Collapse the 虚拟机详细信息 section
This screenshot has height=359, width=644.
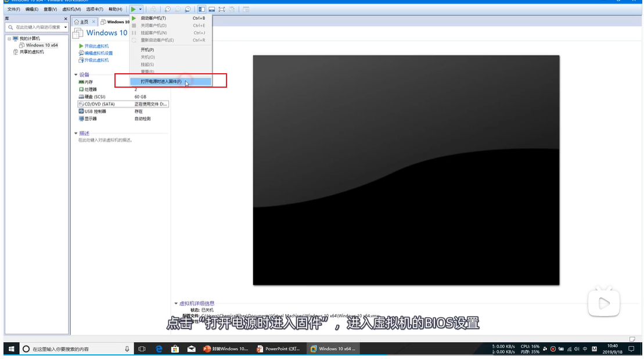(x=176, y=304)
